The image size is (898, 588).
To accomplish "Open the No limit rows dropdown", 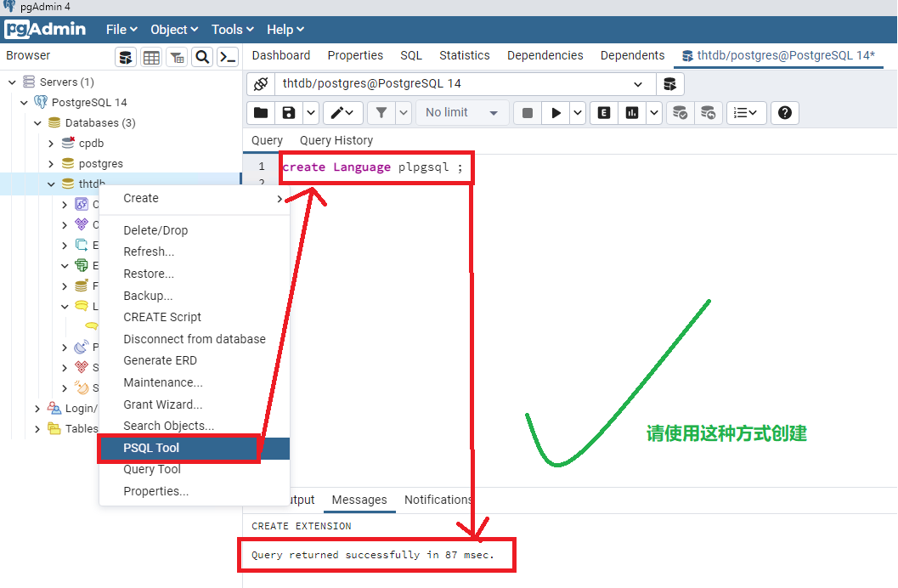I will (x=461, y=111).
